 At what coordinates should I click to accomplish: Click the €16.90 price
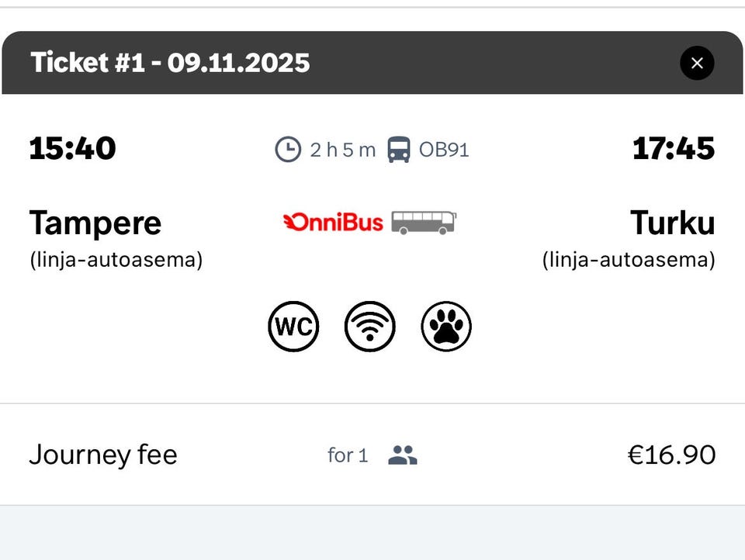[671, 455]
